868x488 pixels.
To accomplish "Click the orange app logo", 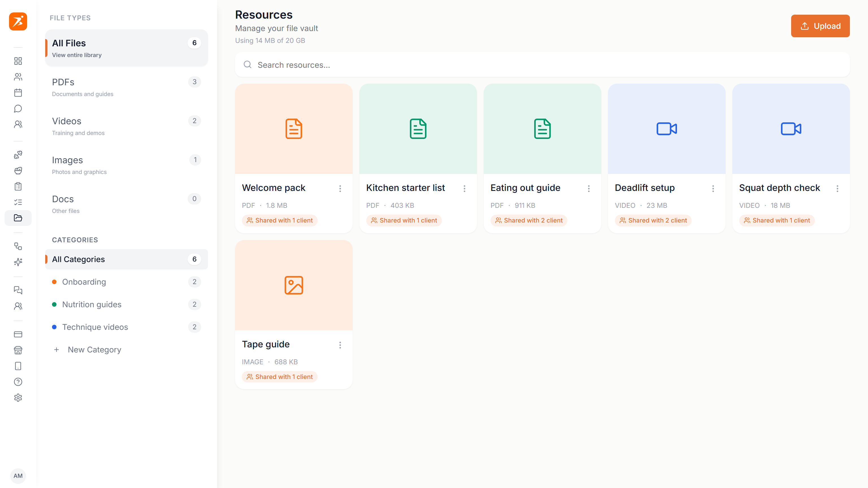I will [x=18, y=21].
